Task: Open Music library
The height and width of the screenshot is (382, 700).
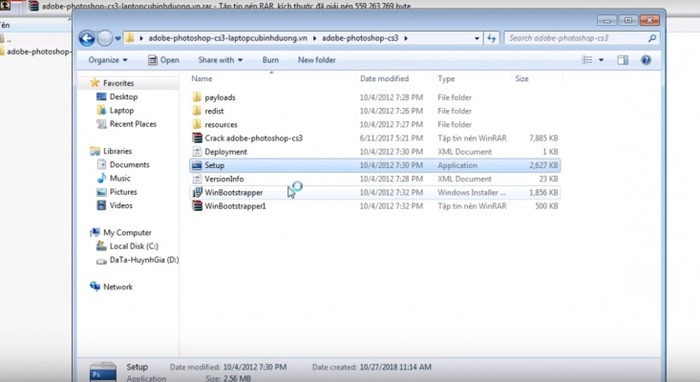Action: coord(113,178)
